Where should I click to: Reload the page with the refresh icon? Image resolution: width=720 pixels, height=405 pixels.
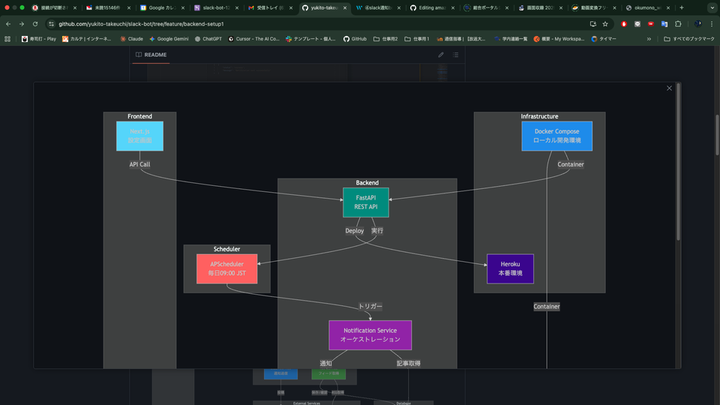point(33,22)
